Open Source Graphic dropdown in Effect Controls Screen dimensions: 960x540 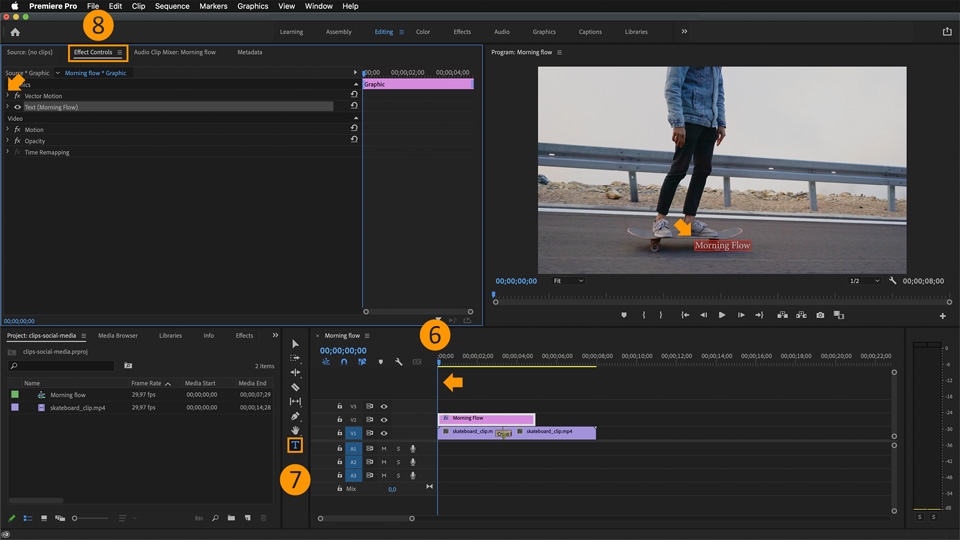tap(58, 73)
